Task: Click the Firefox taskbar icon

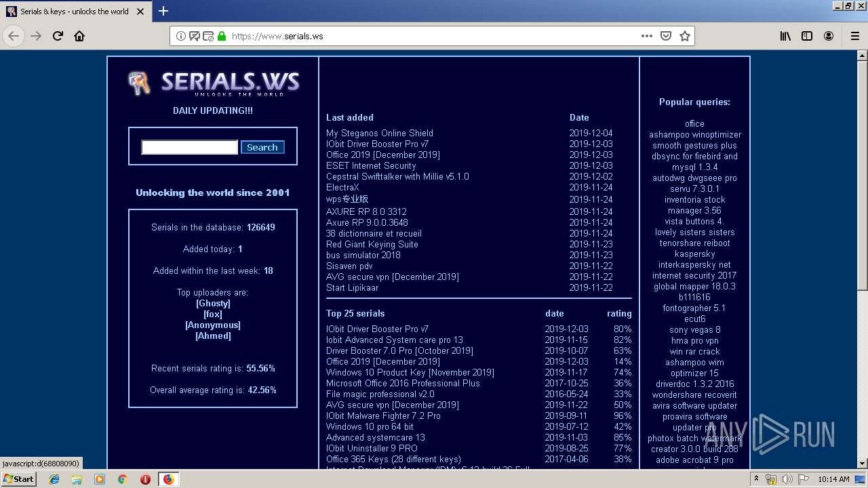Action: click(x=168, y=479)
